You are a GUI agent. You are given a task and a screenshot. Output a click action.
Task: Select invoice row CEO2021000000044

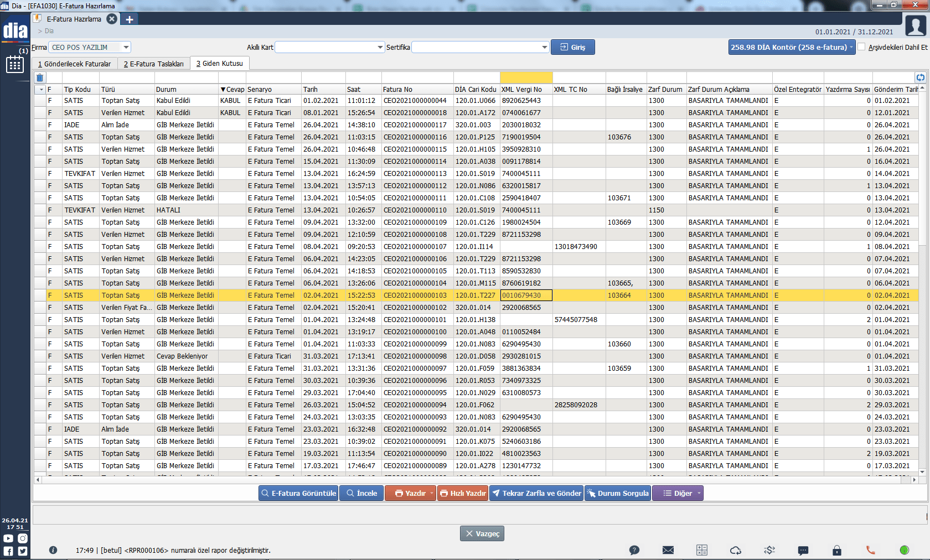(476, 101)
